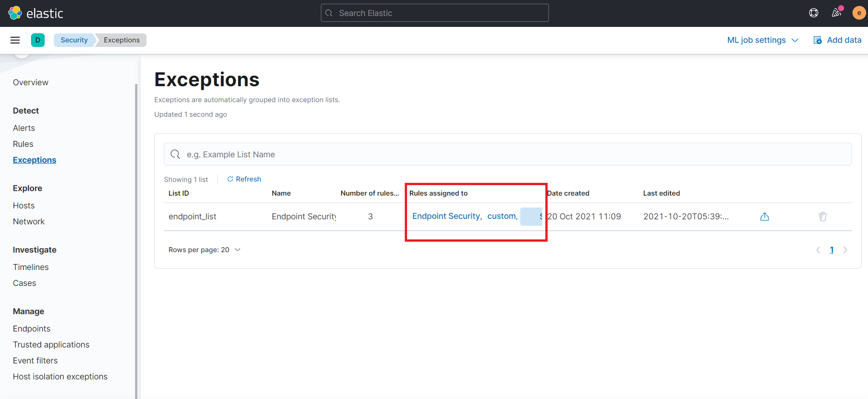Viewport: 868px width, 399px height.
Task: Click the Last edited column header
Action: 662,193
